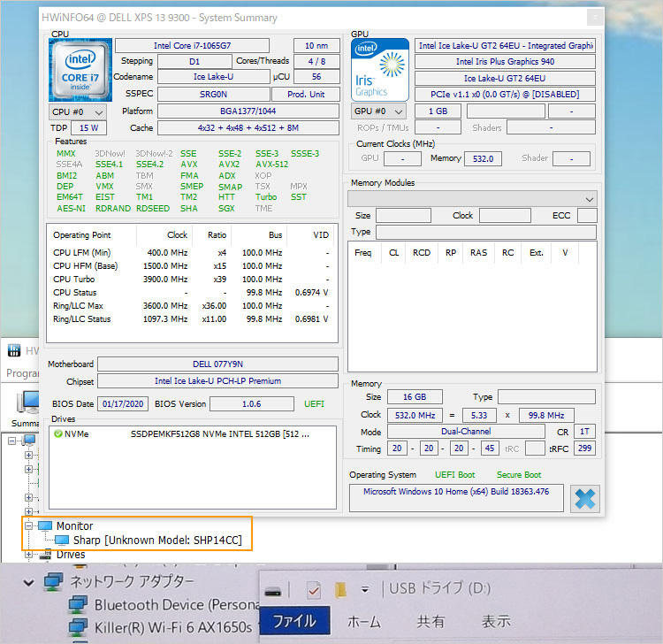Click the Dual-Channel memory mode field
The height and width of the screenshot is (644, 663).
click(x=466, y=431)
